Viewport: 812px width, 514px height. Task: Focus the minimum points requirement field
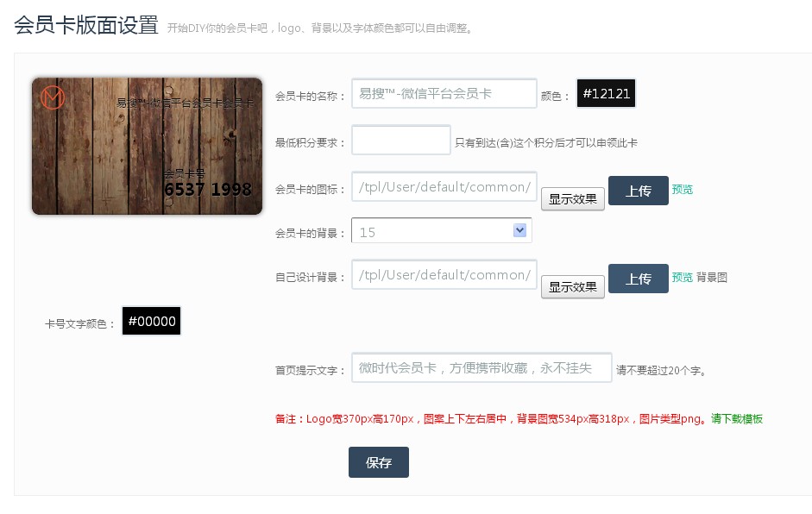(400, 141)
